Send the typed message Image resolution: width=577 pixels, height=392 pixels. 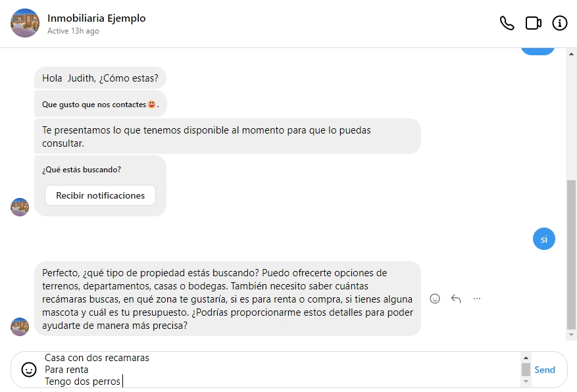coord(545,370)
